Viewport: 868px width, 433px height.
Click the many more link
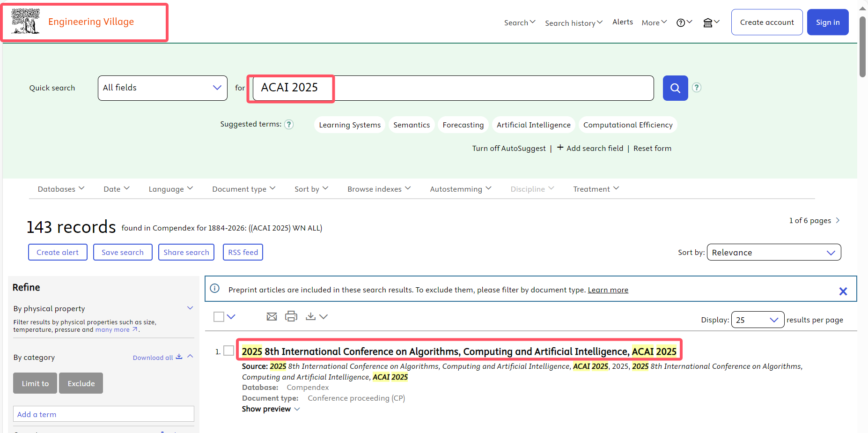(x=112, y=329)
